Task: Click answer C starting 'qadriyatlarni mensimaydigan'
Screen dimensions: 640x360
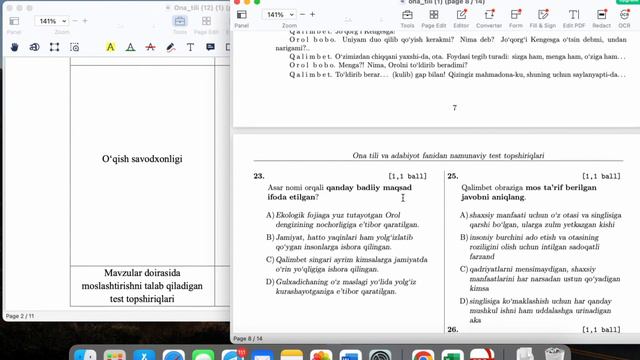Action: 540,279
